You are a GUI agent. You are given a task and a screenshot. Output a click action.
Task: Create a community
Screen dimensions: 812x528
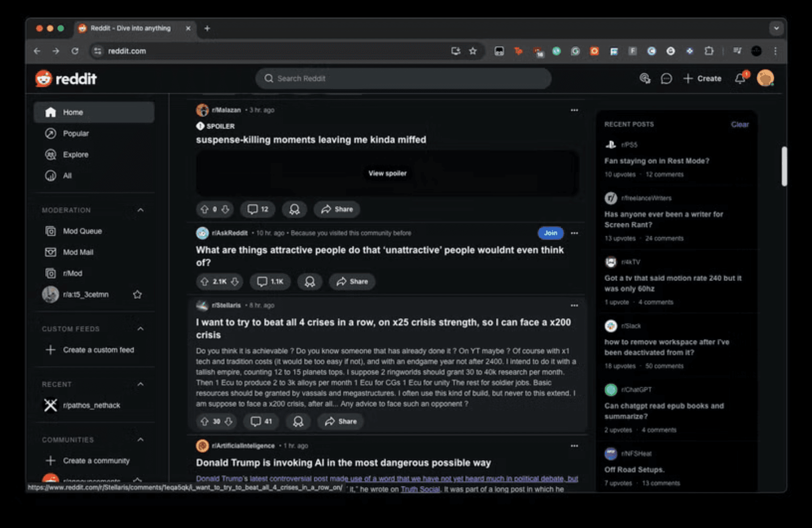coord(94,461)
